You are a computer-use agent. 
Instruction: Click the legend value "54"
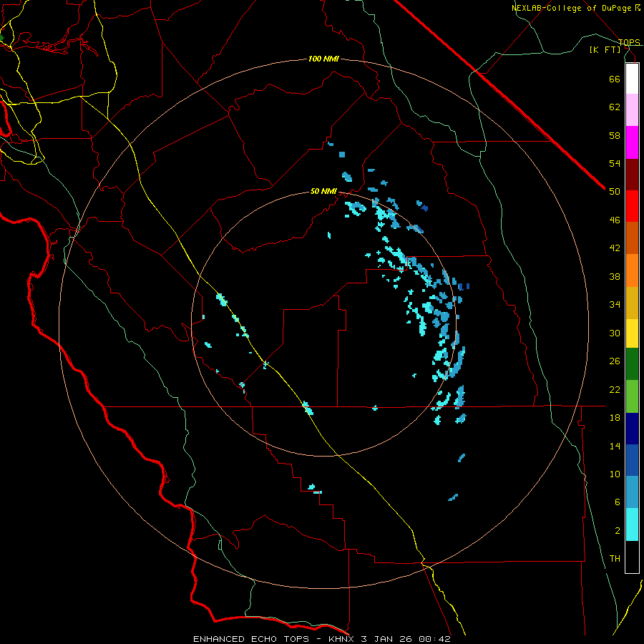tap(615, 163)
